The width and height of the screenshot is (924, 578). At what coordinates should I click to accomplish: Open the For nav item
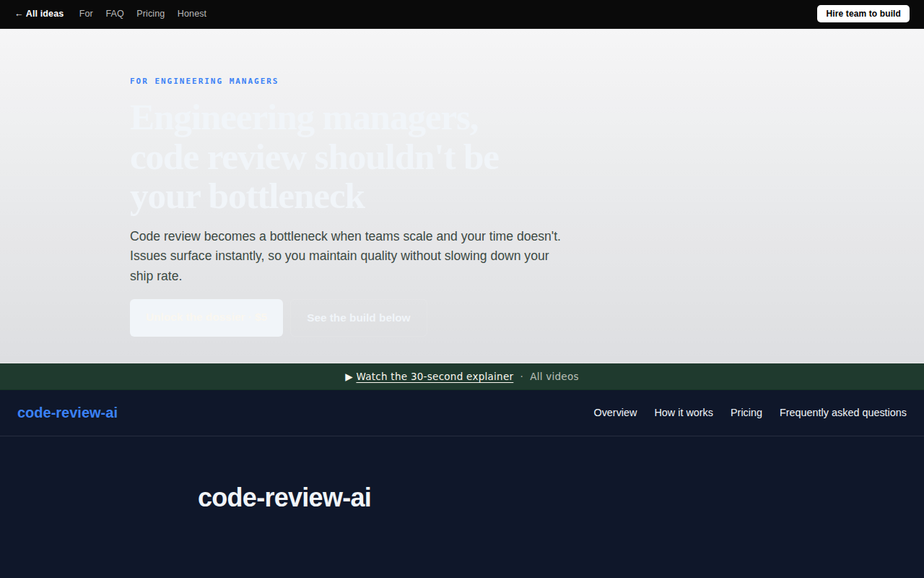(86, 14)
